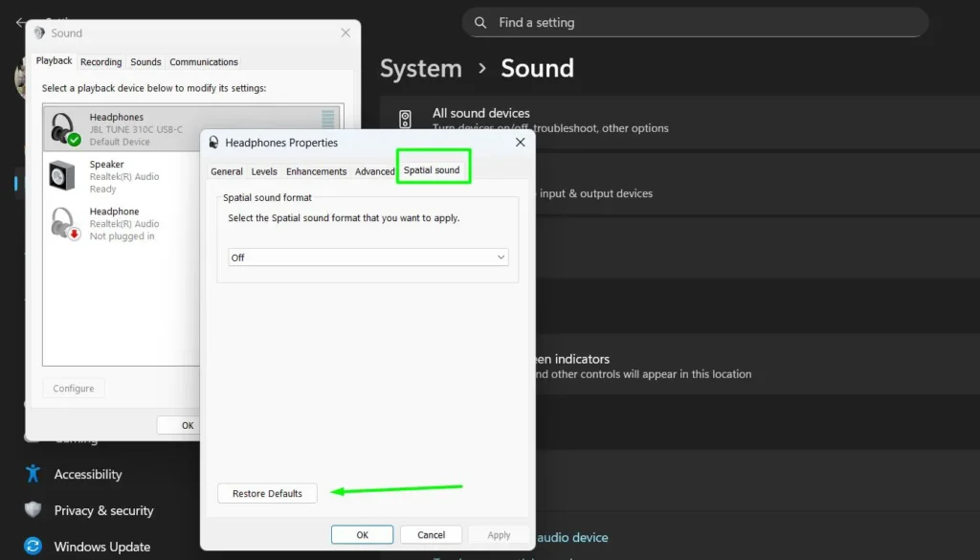Open the Enhancements tab
Image resolution: width=980 pixels, height=560 pixels.
(316, 171)
